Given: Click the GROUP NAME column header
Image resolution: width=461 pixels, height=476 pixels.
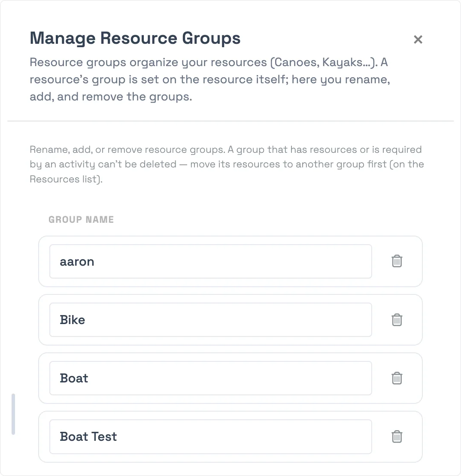Looking at the screenshot, I should [81, 219].
